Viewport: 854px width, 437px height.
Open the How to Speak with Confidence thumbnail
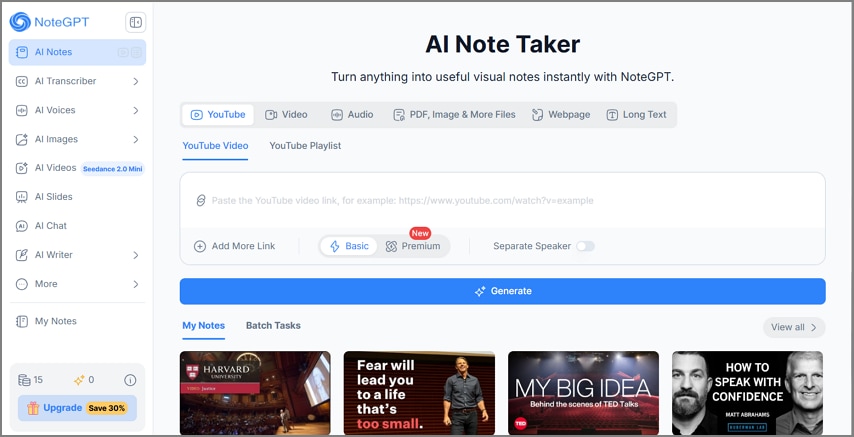747,393
